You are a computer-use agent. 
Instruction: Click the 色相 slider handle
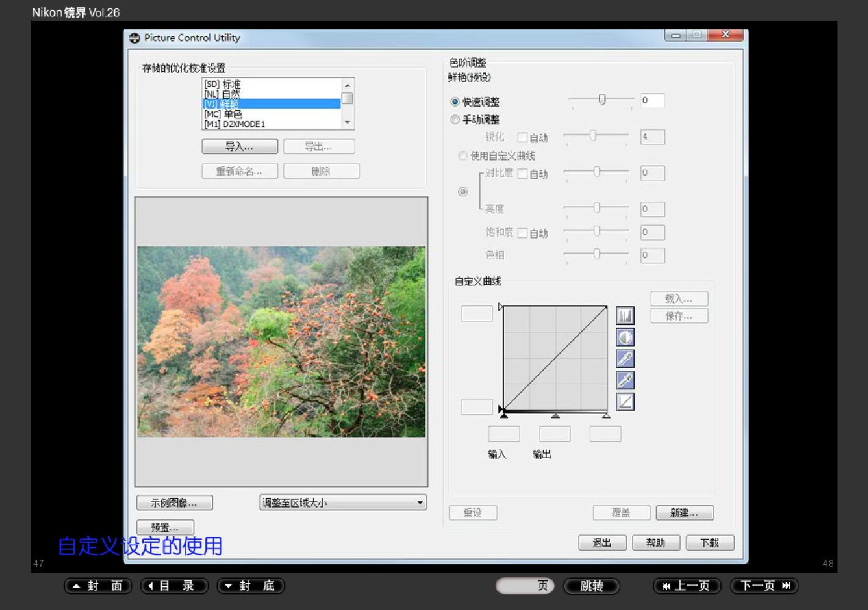(x=597, y=254)
